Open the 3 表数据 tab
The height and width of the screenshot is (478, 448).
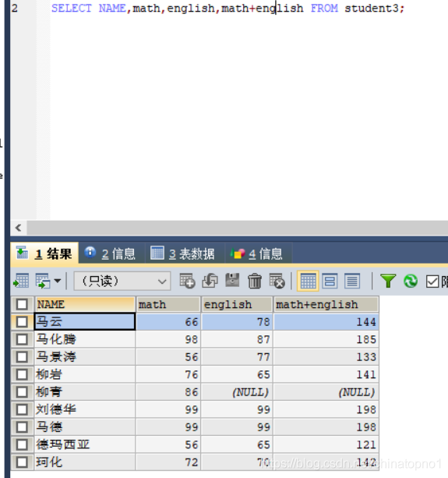(184, 253)
